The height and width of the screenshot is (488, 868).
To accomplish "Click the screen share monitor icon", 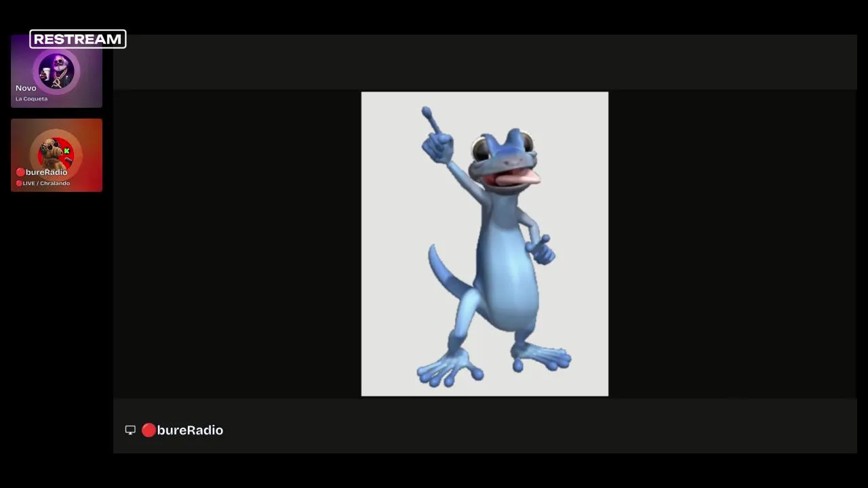I will coord(130,430).
